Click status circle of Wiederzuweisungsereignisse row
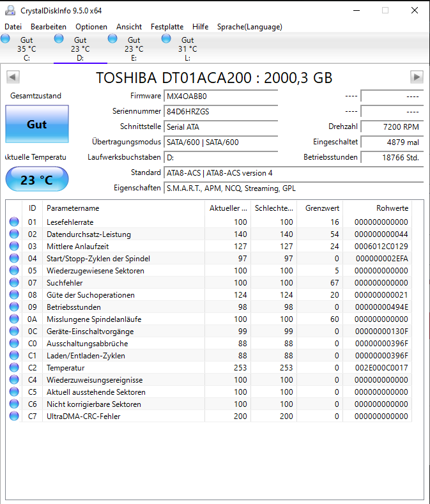430x504 pixels. 14,379
